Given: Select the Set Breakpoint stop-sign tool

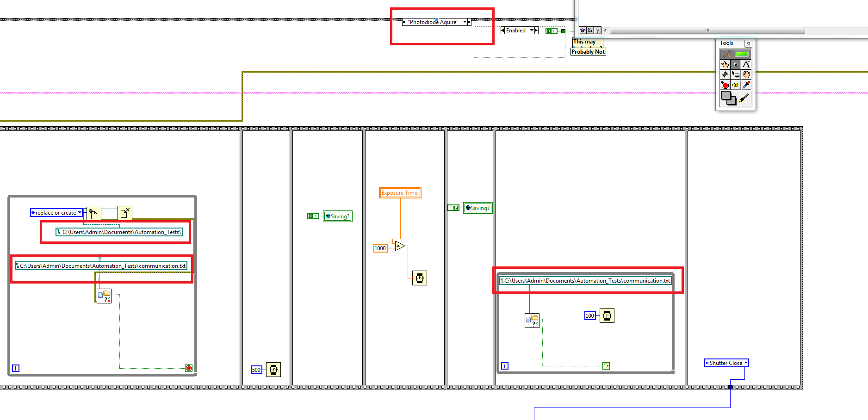Looking at the screenshot, I should pos(725,85).
